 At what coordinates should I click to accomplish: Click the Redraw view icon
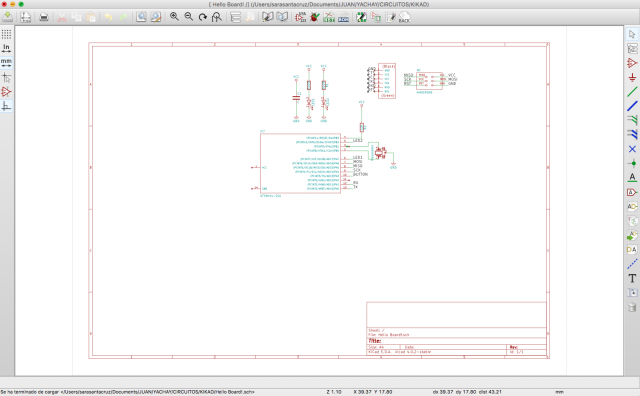[x=203, y=17]
